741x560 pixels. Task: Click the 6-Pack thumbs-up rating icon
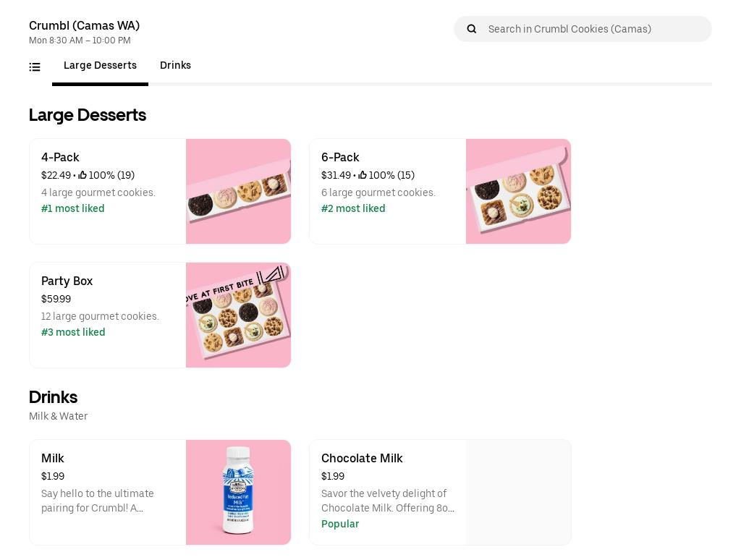tap(363, 175)
